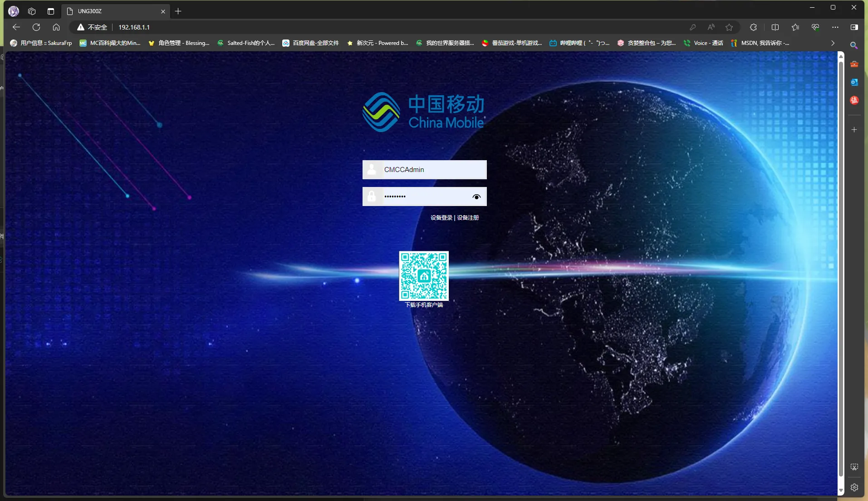Expand the bookmarks bar overflow chevron
The image size is (868, 501).
[x=833, y=43]
